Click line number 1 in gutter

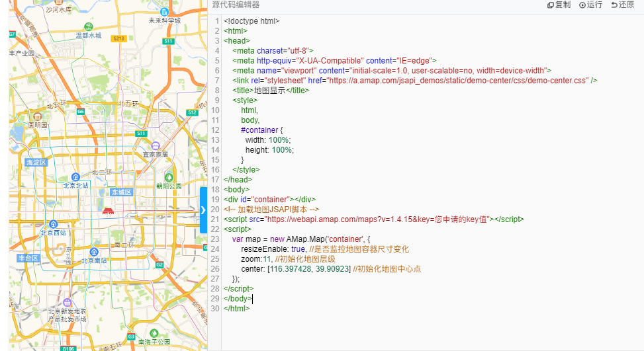pos(217,21)
